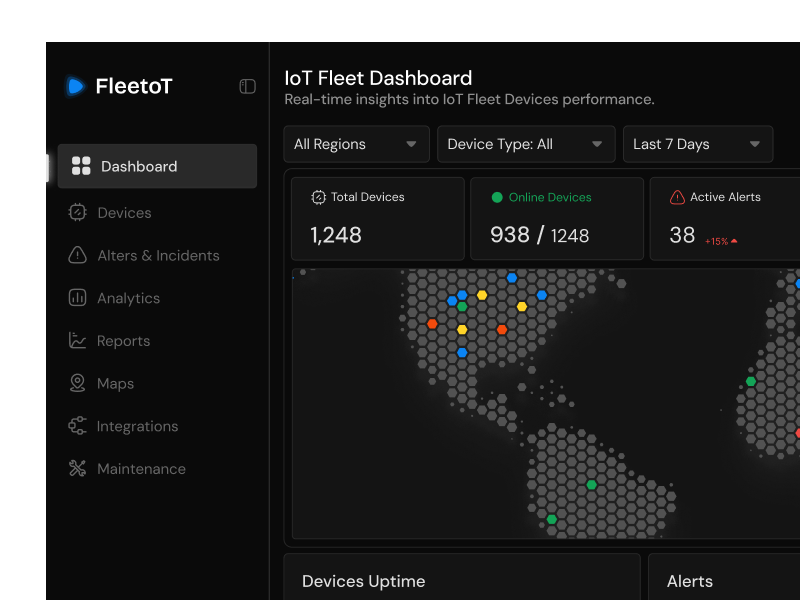Screen dimensions: 800x600
Task: Click the green Online Devices status dot
Action: [497, 197]
